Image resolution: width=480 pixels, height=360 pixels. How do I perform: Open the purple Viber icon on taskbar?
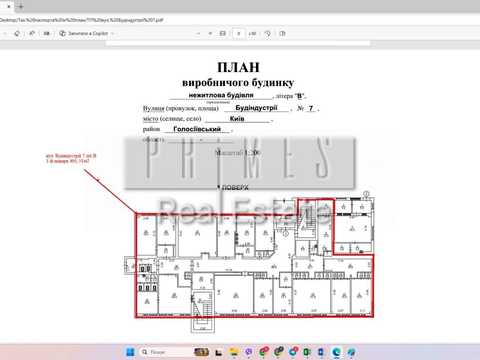[x=248, y=352]
